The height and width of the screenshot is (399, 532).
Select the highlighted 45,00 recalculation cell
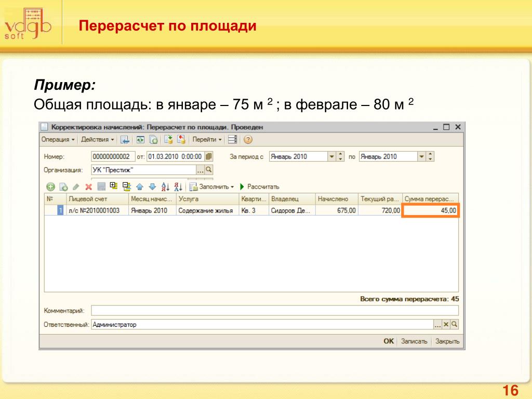coord(430,210)
